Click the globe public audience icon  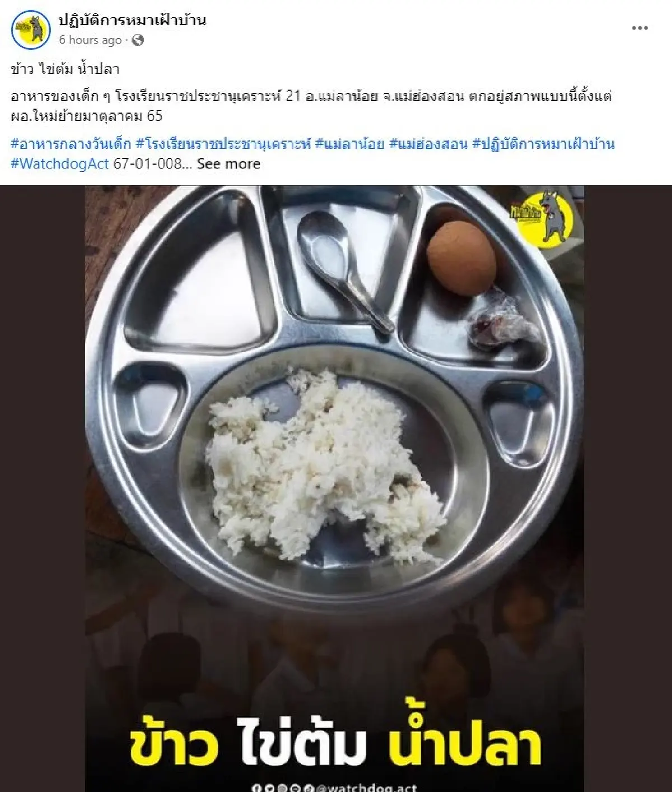(x=137, y=40)
